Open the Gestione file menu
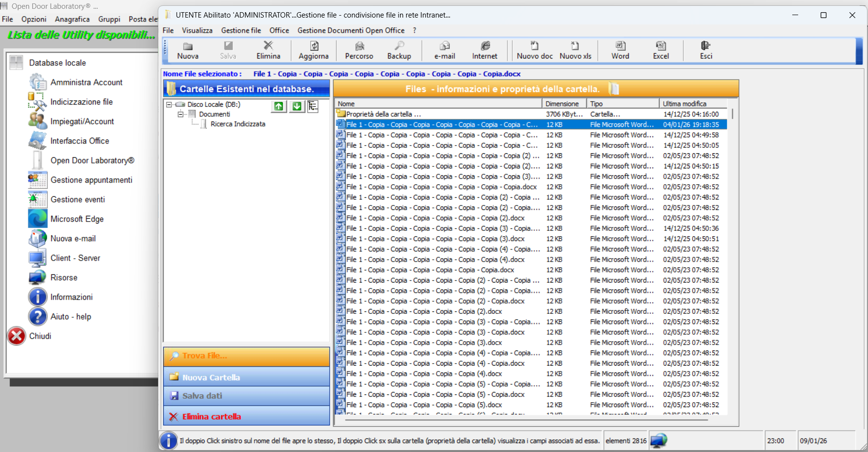The height and width of the screenshot is (452, 868). [241, 30]
